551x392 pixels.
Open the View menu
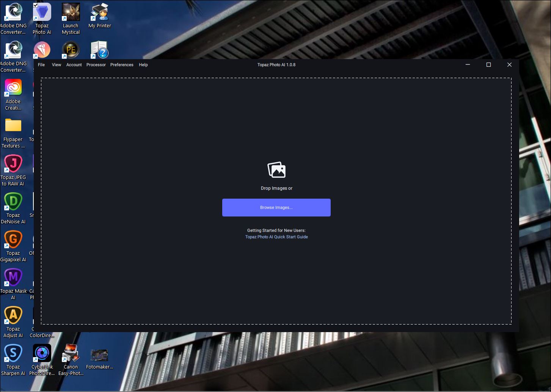[57, 65]
